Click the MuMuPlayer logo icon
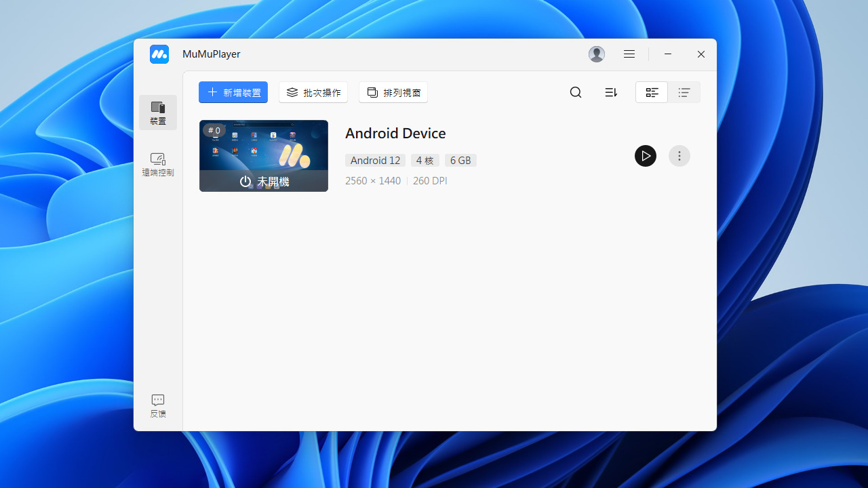This screenshot has width=868, height=488. point(159,54)
